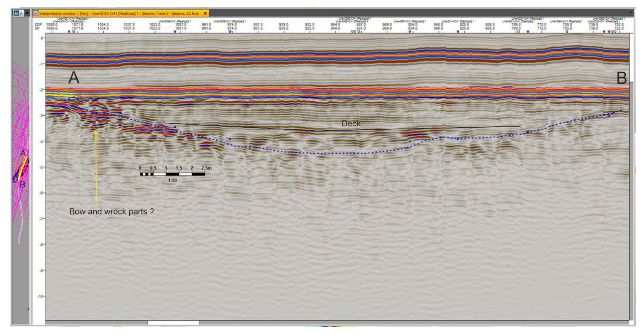This screenshot has height=335, width=644.
Task: Click the magenta Line-0067 marker near CDP 854
Action: coord(410,32)
